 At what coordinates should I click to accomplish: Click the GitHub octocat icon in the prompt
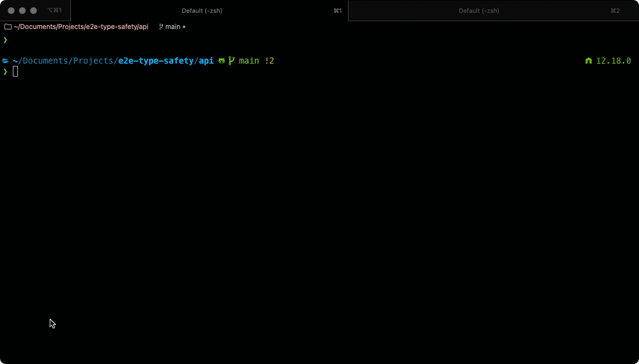tap(222, 61)
